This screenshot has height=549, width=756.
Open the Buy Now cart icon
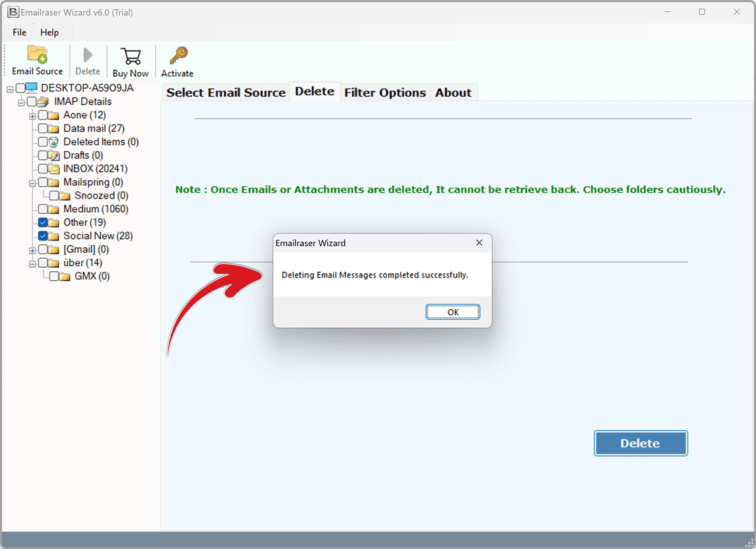[130, 56]
